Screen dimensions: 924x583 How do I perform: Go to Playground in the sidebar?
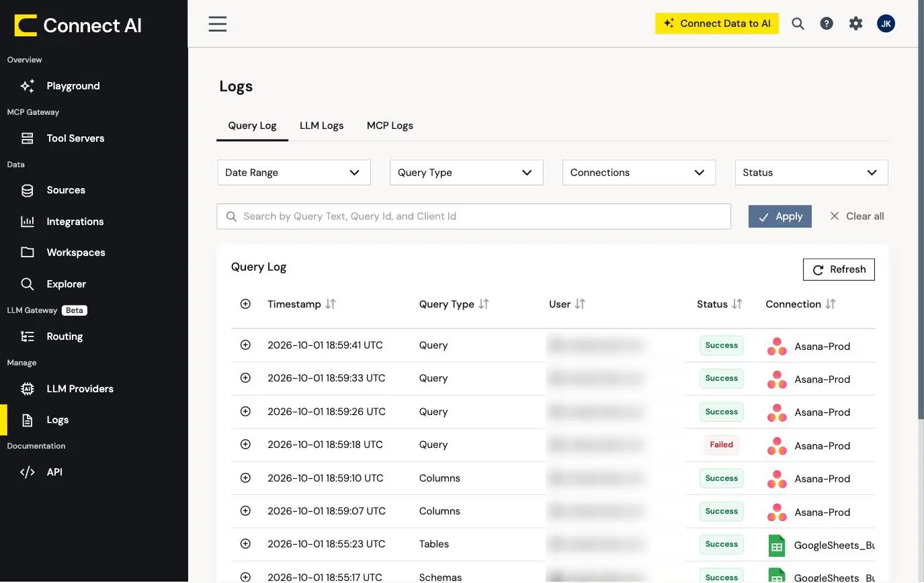pos(73,86)
